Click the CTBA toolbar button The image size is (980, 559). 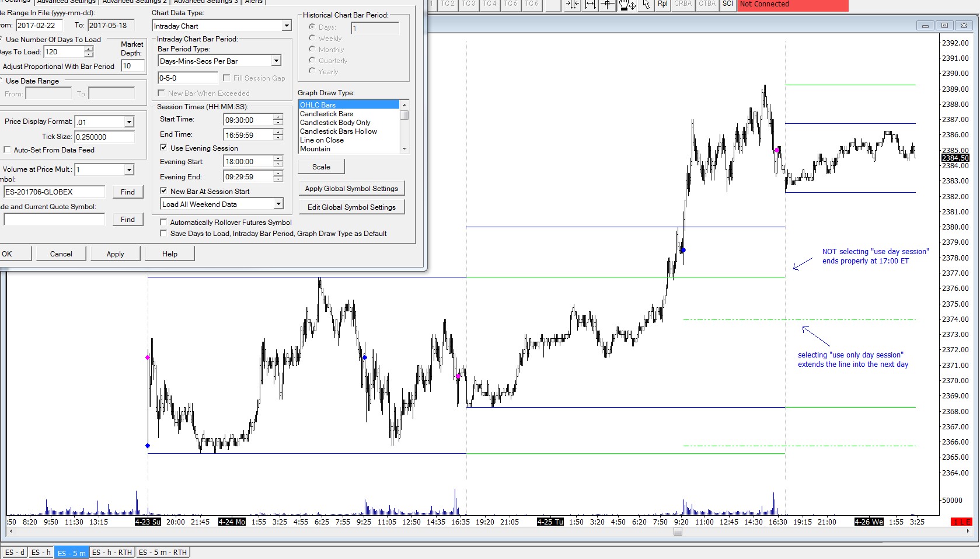click(707, 4)
